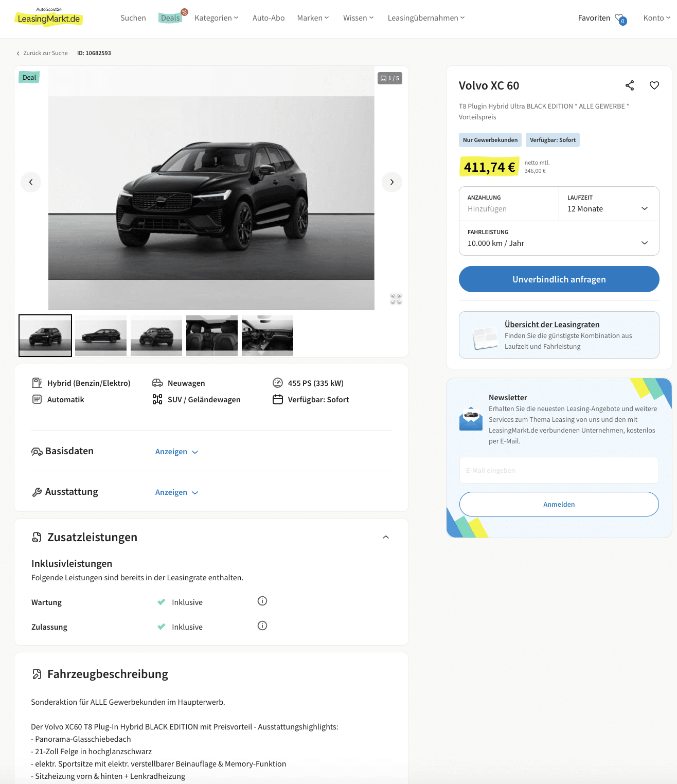Open fullscreen gallery view icon
677x784 pixels.
[x=396, y=299]
